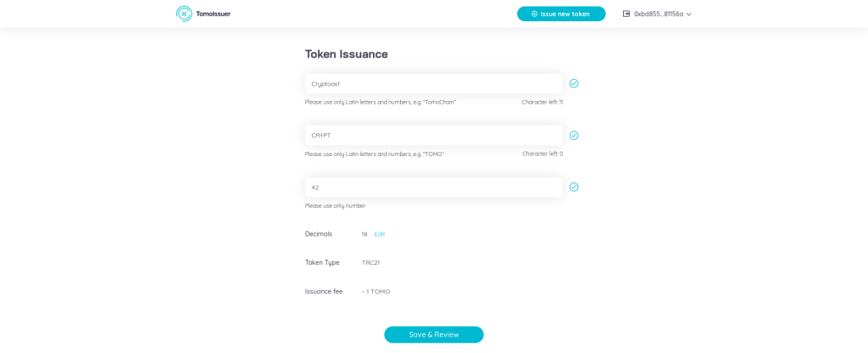Click the Token Issuance heading

[346, 53]
